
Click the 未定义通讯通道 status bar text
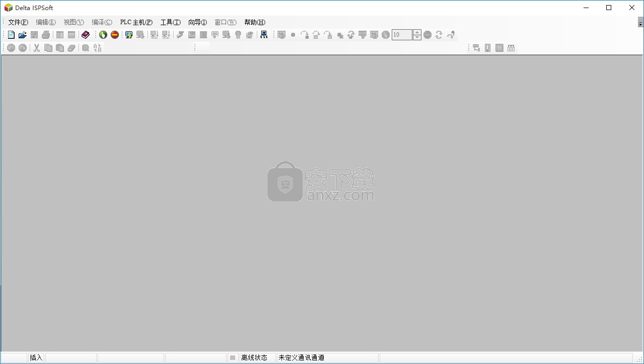[x=301, y=358]
